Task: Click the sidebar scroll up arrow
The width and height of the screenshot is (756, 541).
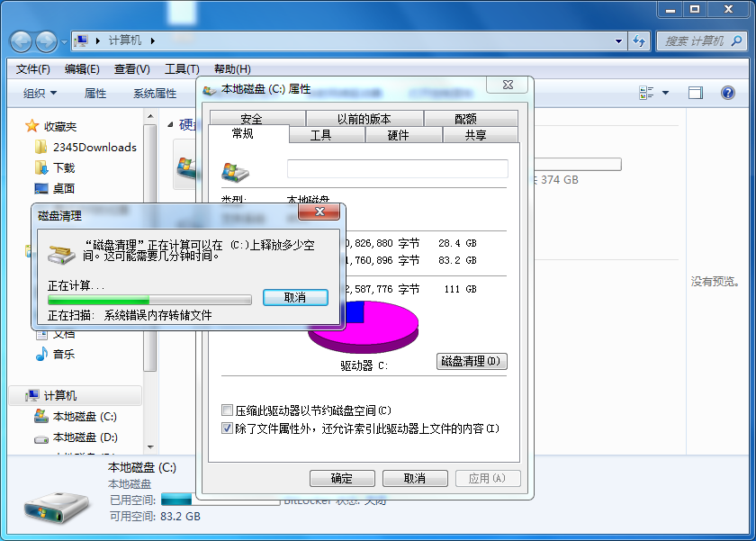Action: 150,116
